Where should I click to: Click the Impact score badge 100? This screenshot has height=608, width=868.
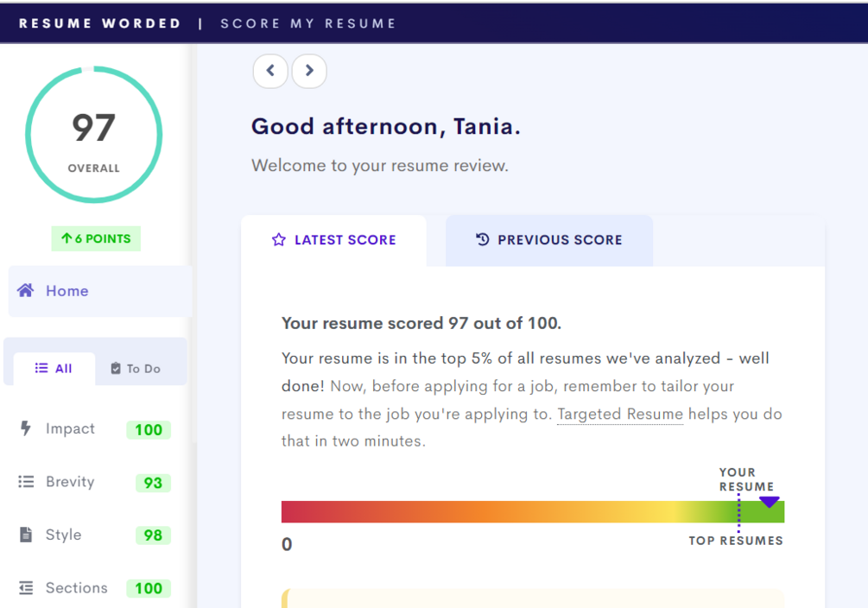149,430
